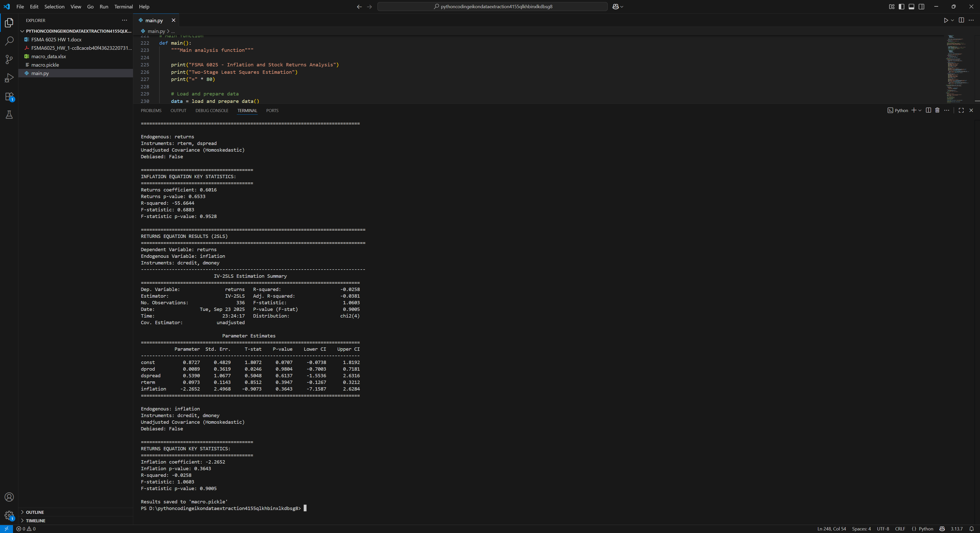Open the Source Control view
The image size is (980, 533).
9,59
